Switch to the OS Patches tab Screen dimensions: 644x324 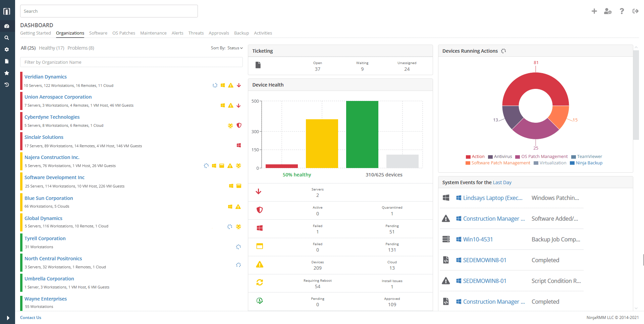[124, 33]
